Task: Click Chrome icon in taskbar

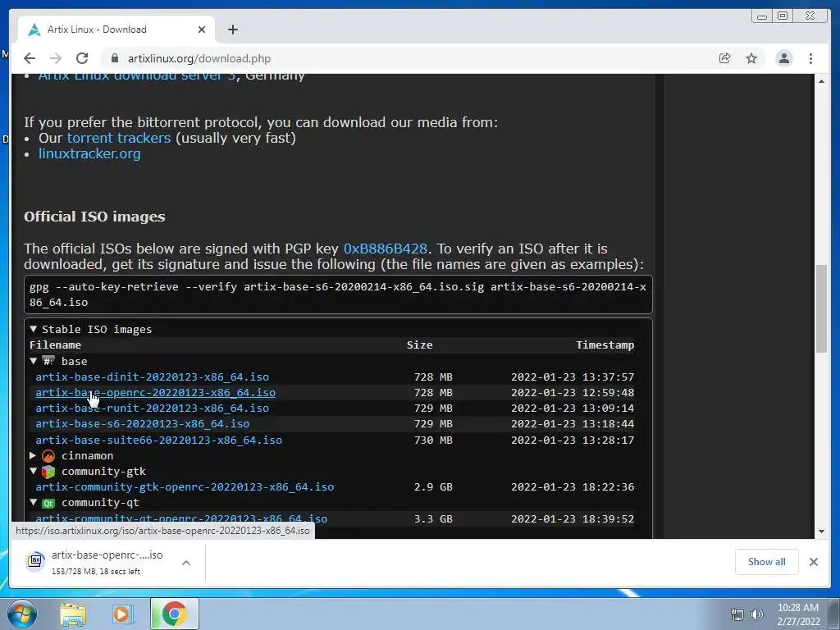Action: 174,614
